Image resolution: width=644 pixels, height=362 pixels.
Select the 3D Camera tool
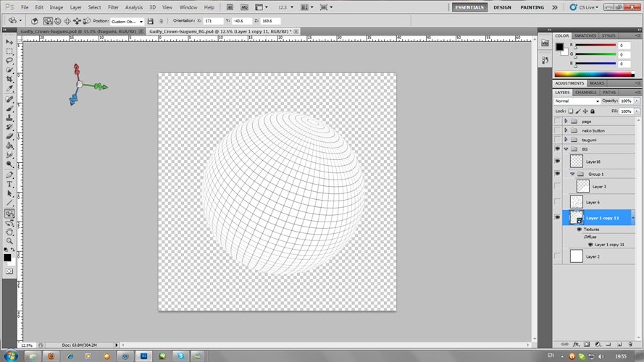point(9,223)
